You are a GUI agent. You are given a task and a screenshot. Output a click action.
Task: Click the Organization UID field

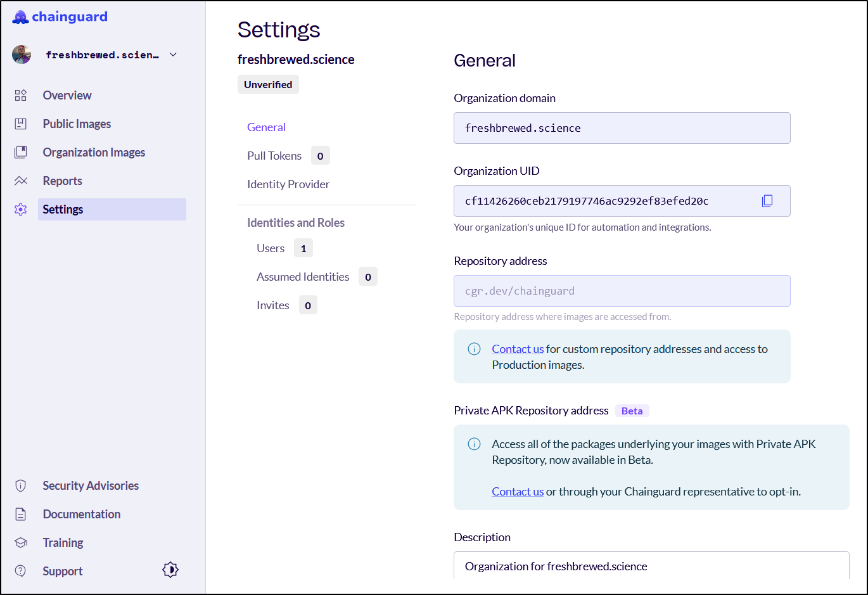coord(622,201)
